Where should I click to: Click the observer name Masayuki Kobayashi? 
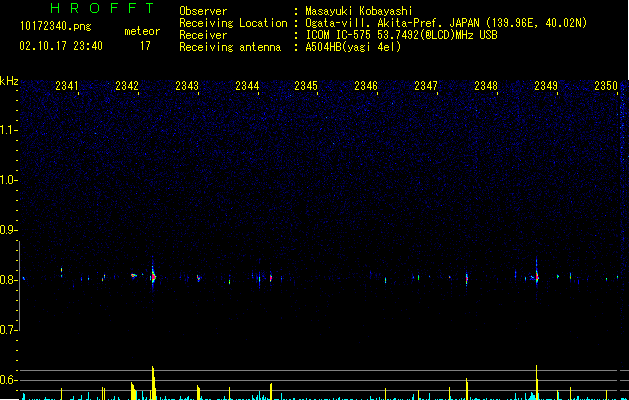tap(359, 11)
